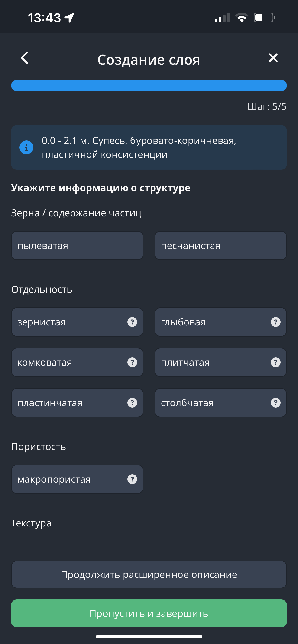View help for столбчатая option
The width and height of the screenshot is (298, 644).
point(275,402)
